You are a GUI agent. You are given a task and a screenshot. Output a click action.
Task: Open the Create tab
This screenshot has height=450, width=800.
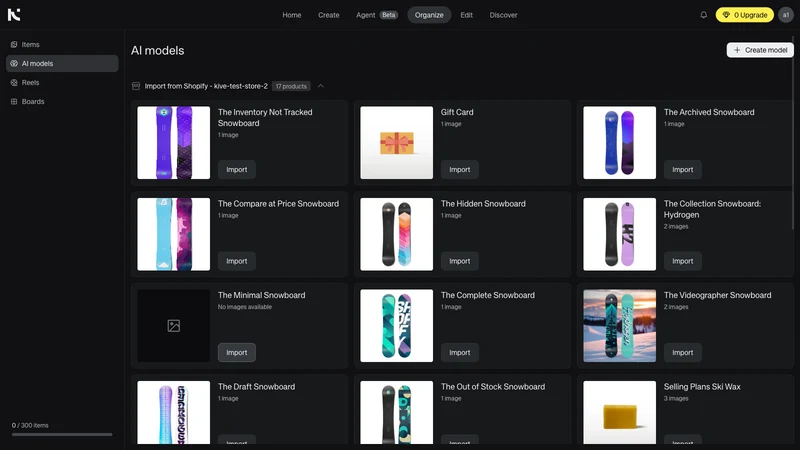(329, 15)
